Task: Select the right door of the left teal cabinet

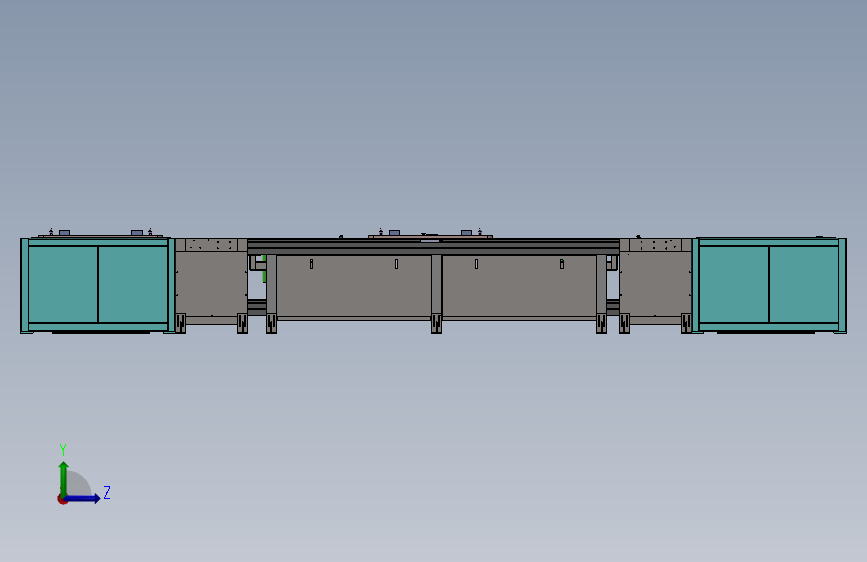Action: (x=133, y=284)
